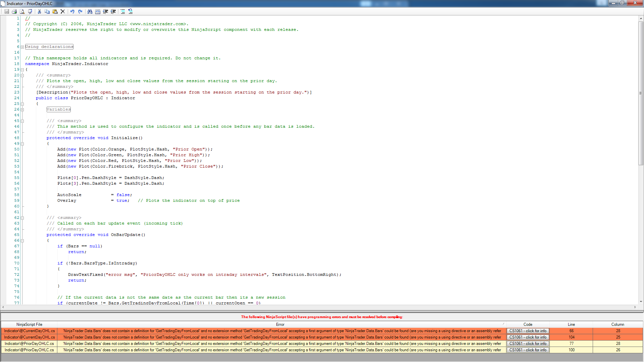Click the Line column header

click(x=571, y=324)
